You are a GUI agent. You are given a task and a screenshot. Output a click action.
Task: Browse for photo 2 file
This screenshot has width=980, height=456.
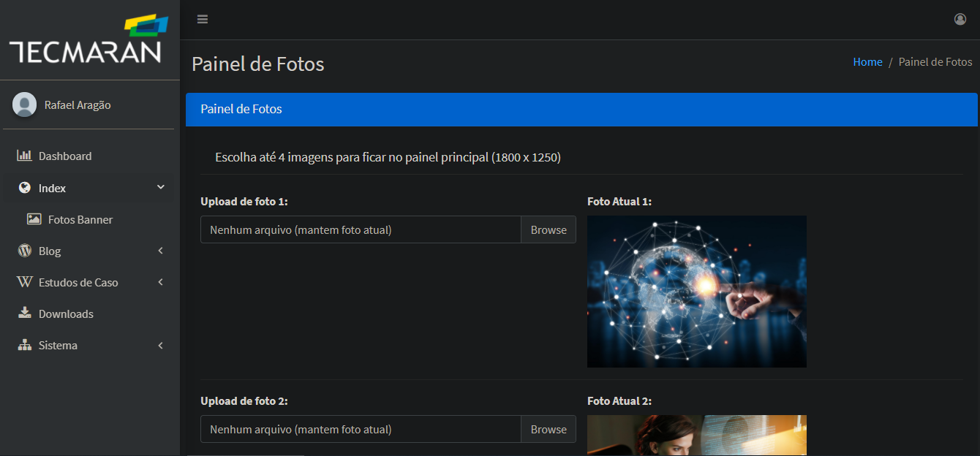(x=549, y=429)
